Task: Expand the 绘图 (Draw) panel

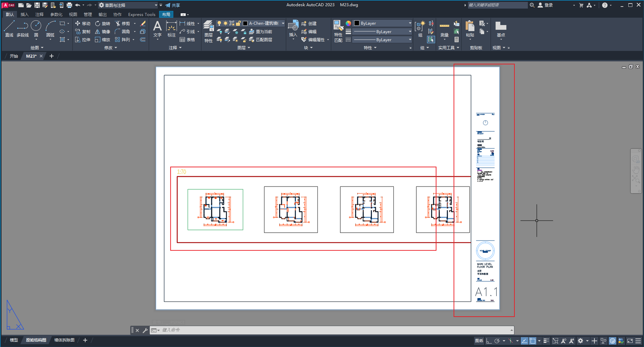Action: pyautogui.click(x=37, y=48)
